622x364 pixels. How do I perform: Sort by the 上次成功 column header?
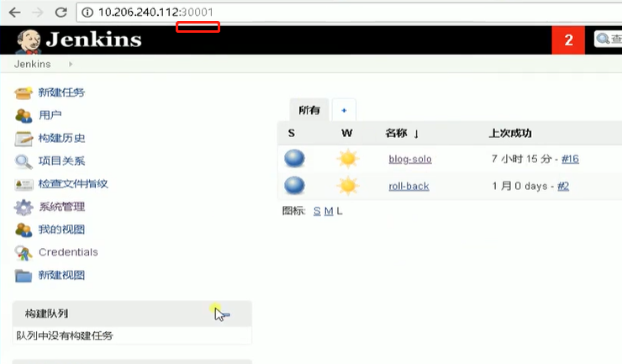[510, 133]
